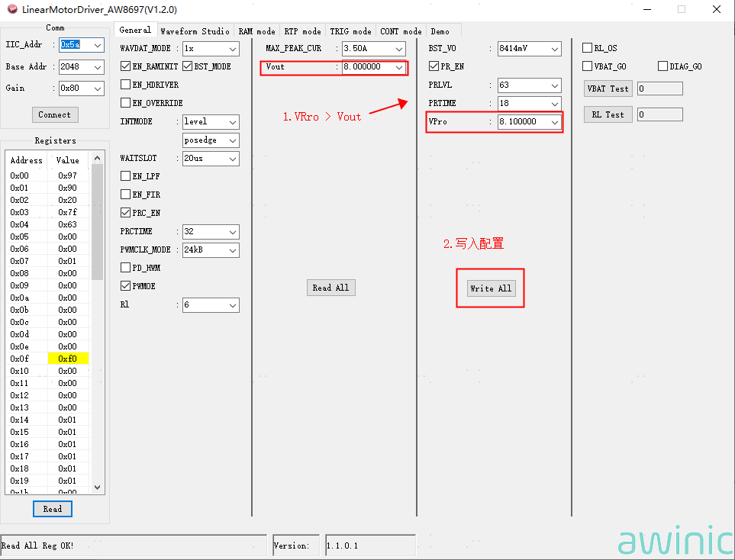
Task: Enable the VBAT_GO checkbox
Action: 587,66
